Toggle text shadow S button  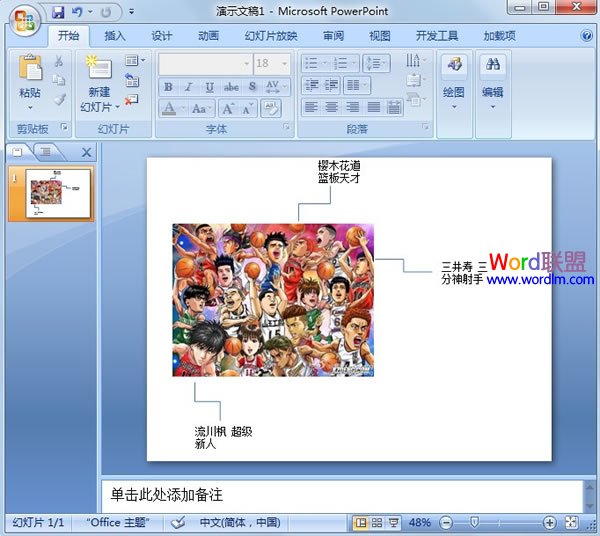tap(253, 87)
